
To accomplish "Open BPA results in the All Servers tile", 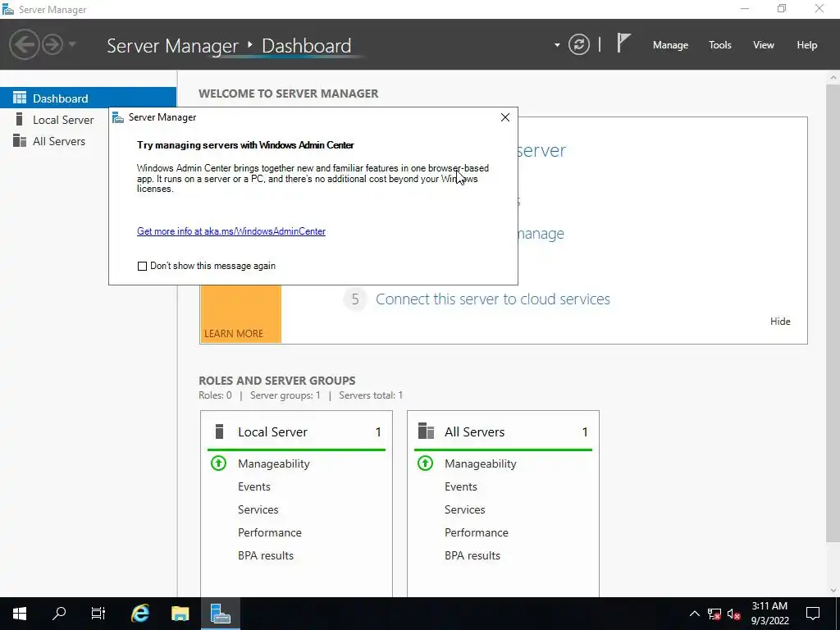I will click(472, 555).
